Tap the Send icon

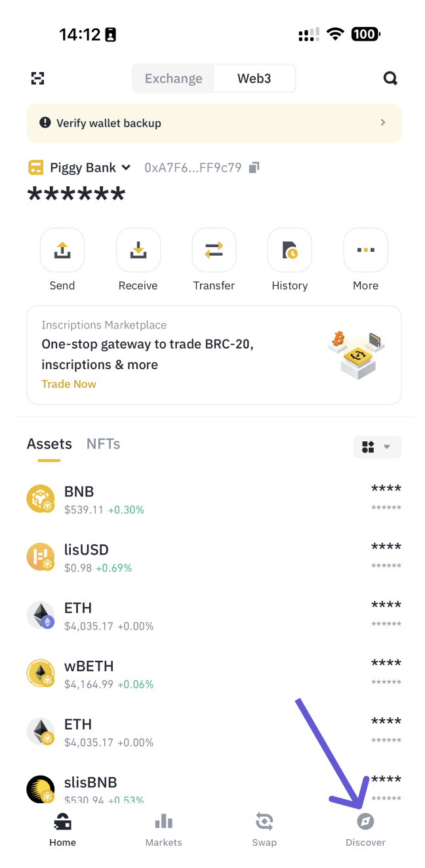(x=62, y=250)
